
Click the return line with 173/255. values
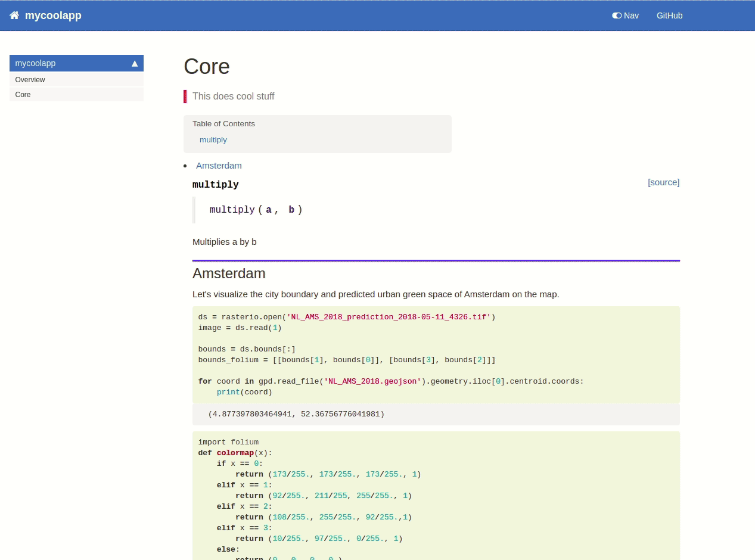(328, 474)
